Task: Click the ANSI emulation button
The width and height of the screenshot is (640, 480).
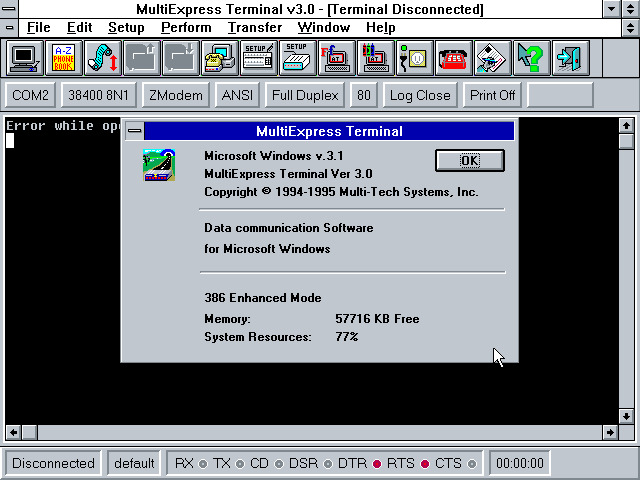Action: (237, 95)
